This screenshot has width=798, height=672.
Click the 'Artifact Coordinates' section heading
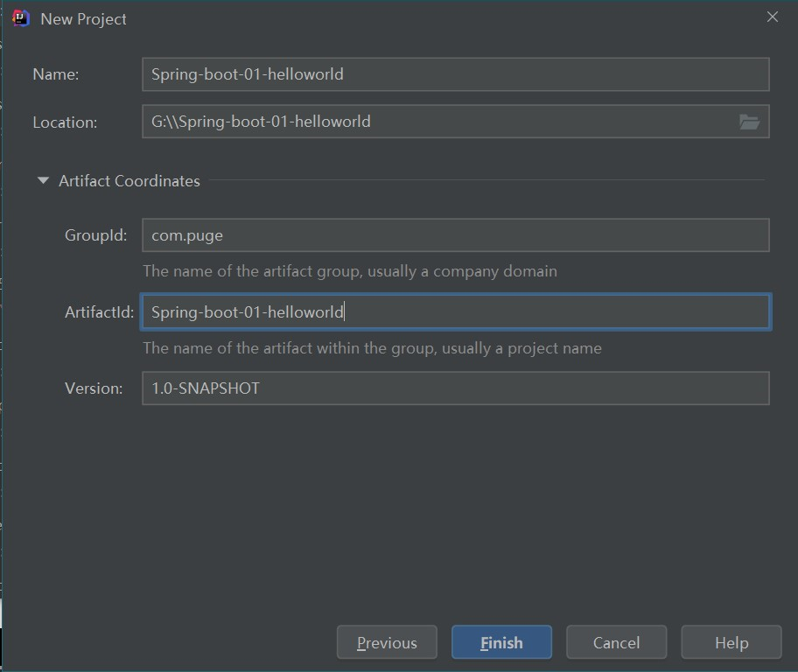coord(129,181)
